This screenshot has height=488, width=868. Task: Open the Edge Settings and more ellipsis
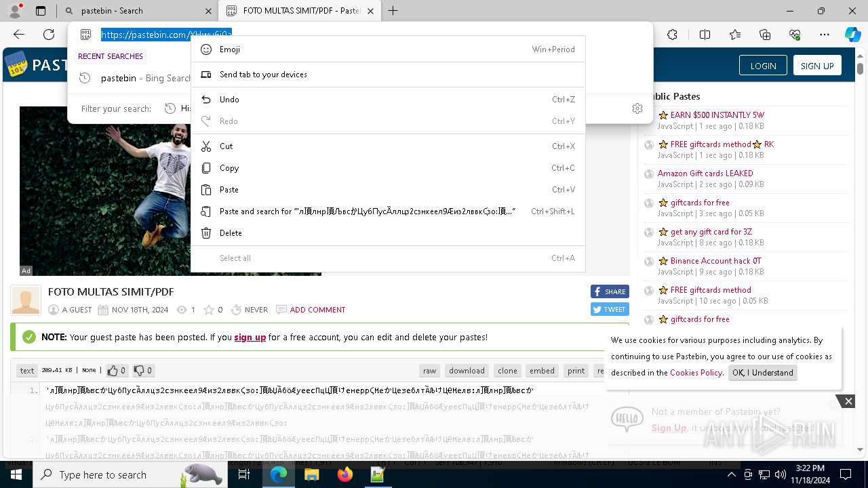pos(825,35)
